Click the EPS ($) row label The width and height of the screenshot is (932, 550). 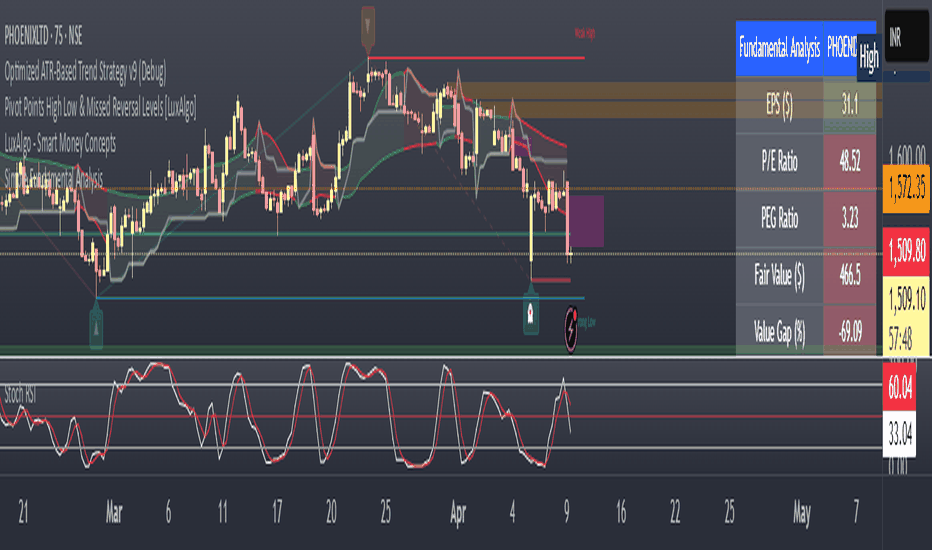click(x=779, y=105)
